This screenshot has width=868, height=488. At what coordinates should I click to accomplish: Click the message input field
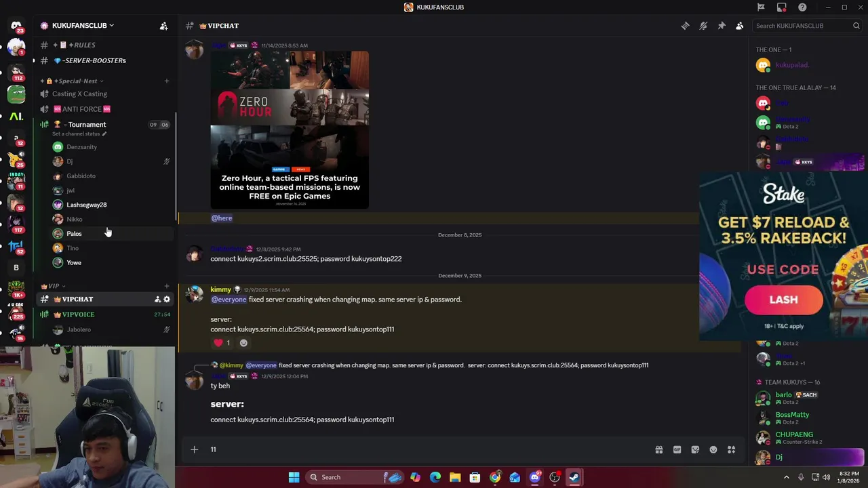coord(427,449)
